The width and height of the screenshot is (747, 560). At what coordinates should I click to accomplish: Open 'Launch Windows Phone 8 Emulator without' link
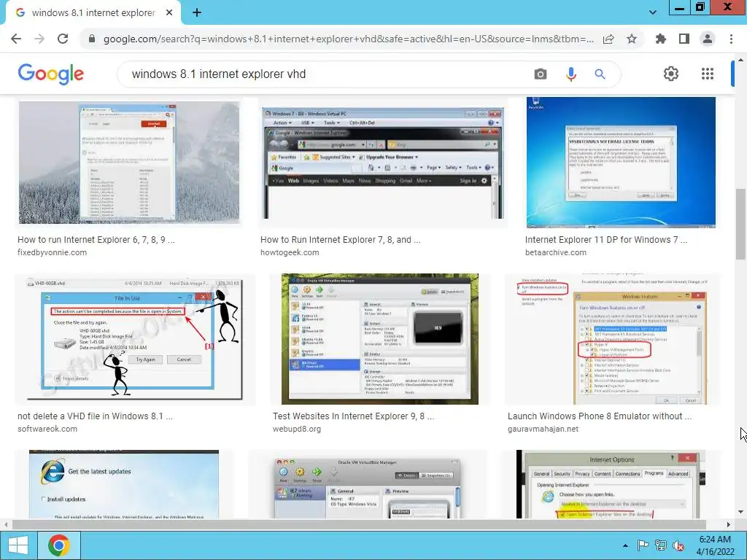tap(600, 416)
